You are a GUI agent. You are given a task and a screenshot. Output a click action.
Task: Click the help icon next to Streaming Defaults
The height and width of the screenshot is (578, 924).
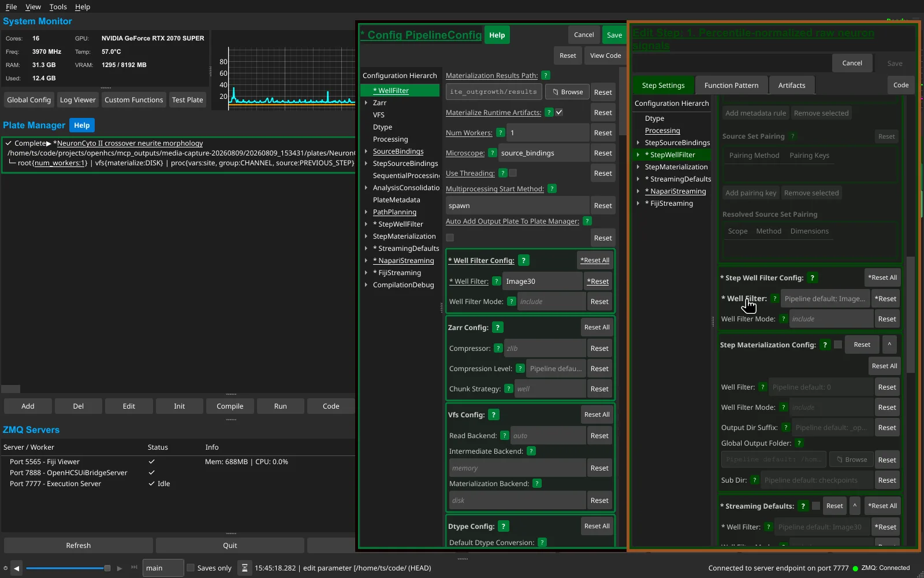803,506
